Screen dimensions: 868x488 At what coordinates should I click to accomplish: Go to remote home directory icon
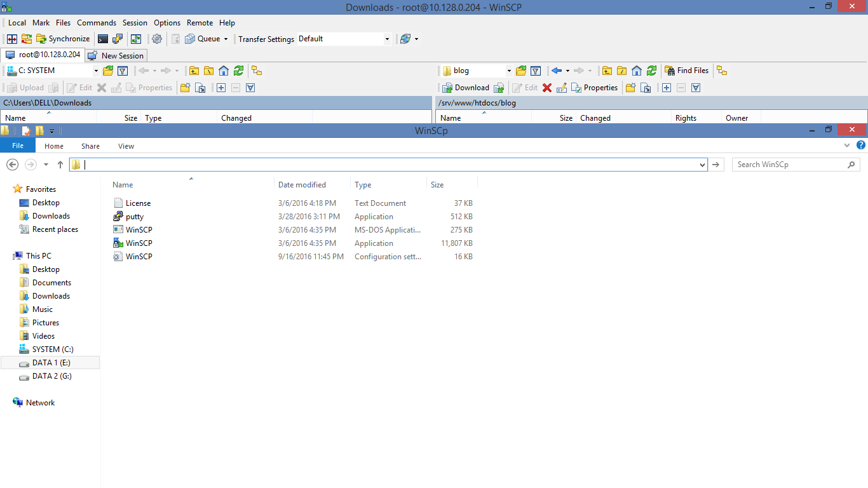point(637,71)
